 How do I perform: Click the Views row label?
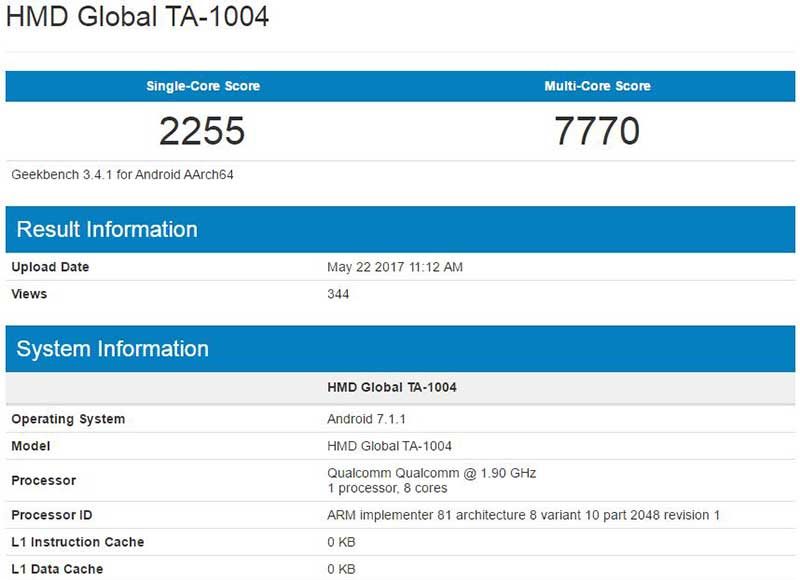(x=29, y=294)
